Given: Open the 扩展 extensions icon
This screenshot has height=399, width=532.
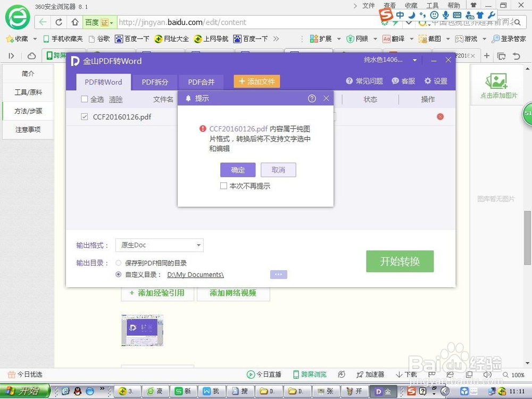Looking at the screenshot, I should [x=321, y=39].
